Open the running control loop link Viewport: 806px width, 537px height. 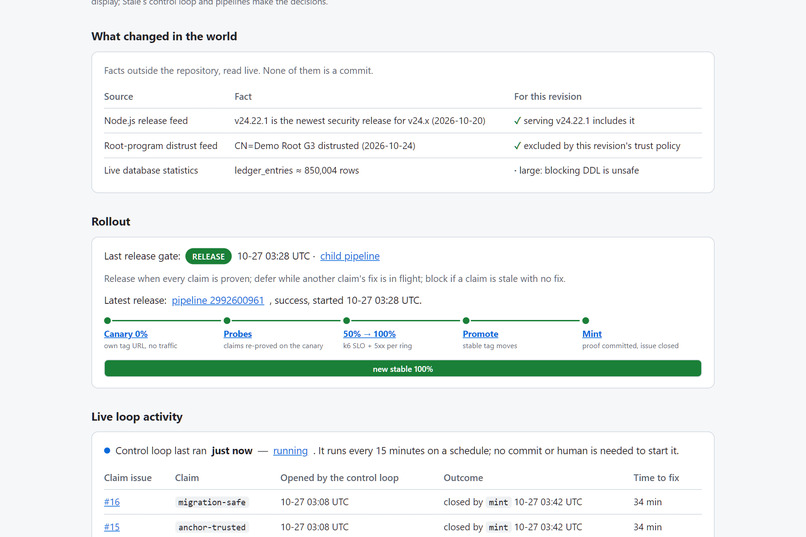tap(290, 451)
